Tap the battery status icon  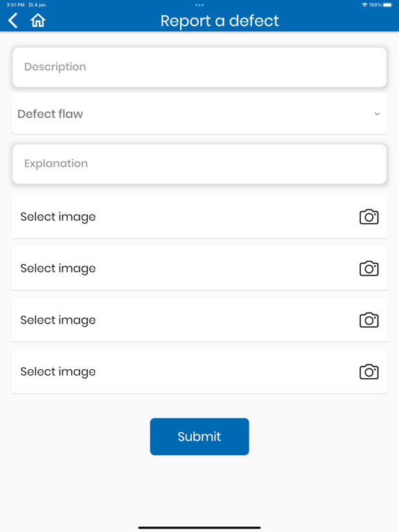click(388, 5)
